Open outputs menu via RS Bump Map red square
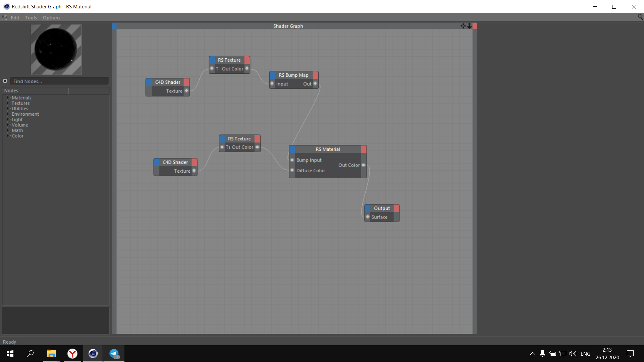644x362 pixels. (315, 75)
